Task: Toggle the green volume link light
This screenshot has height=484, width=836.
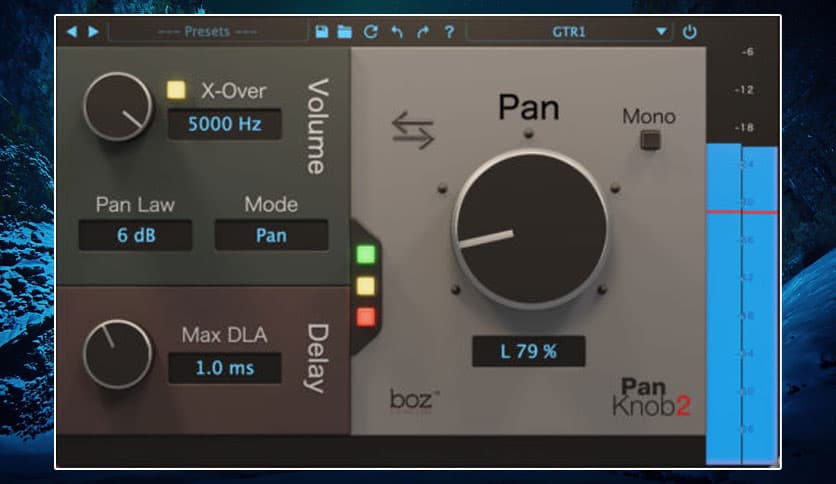Action: click(x=366, y=254)
